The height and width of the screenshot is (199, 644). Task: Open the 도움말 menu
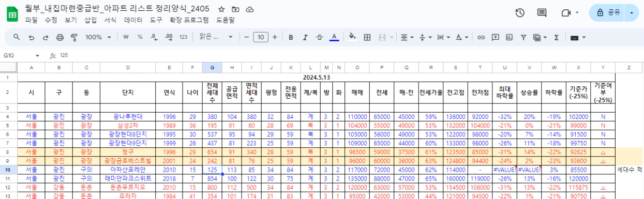(226, 20)
